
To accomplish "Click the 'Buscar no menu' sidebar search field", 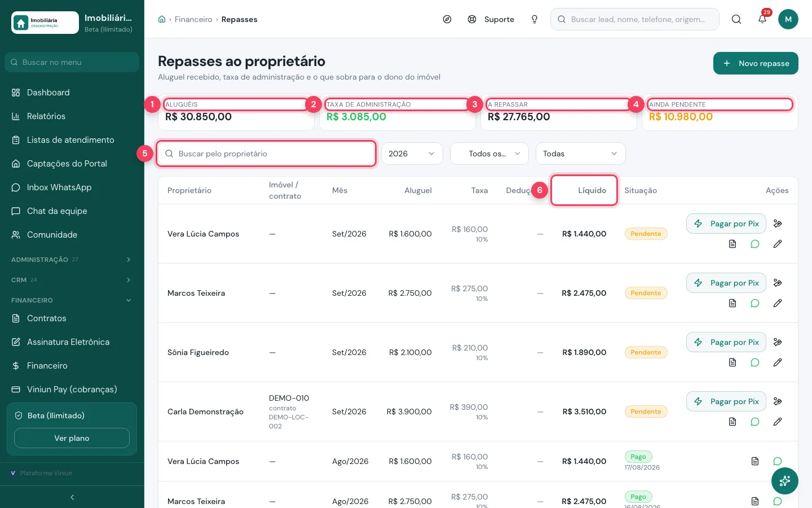I will point(72,62).
